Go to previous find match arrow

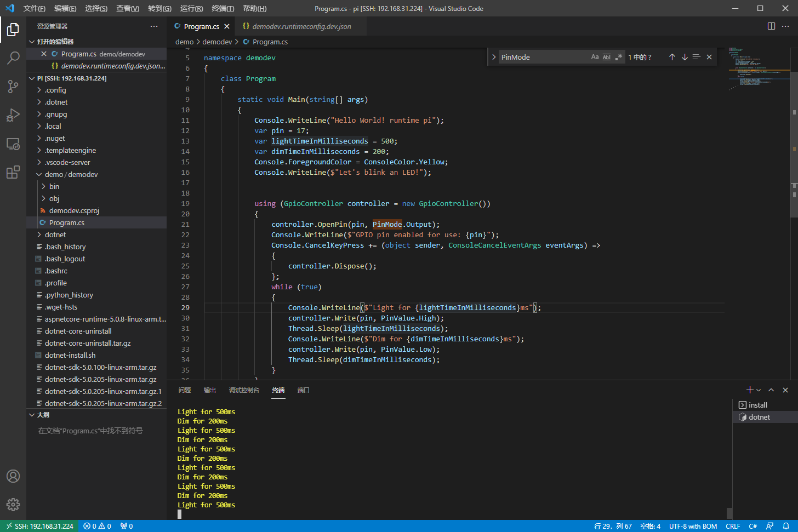[672, 57]
